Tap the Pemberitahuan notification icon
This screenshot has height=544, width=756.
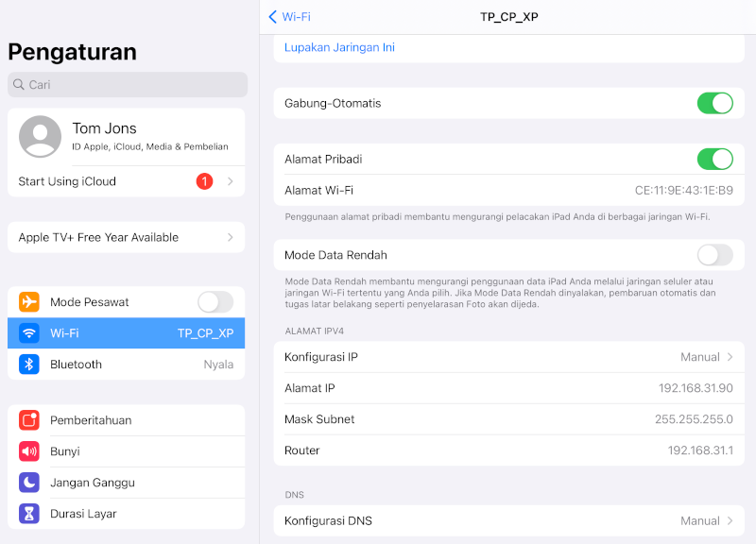pos(29,420)
